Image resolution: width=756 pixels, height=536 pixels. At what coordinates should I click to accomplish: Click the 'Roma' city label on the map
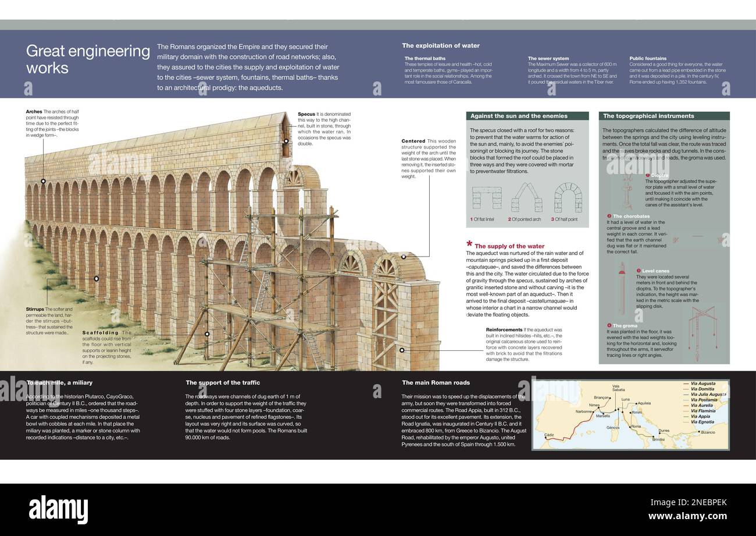[x=636, y=426]
